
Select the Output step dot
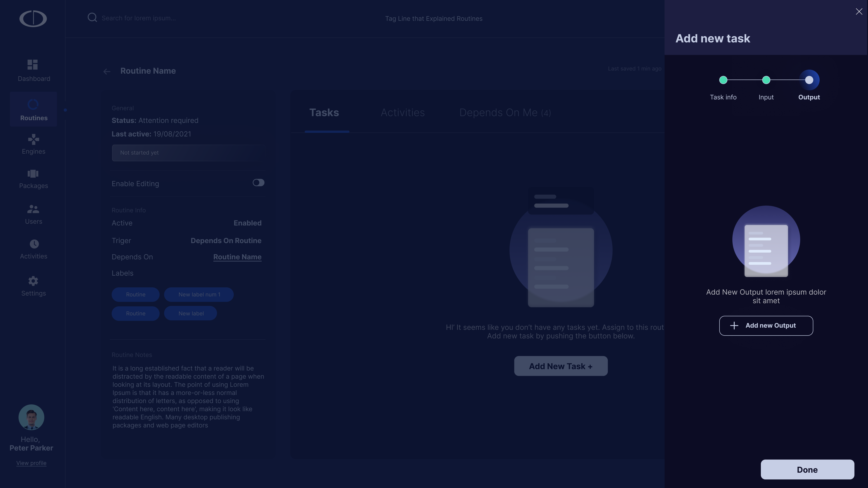click(x=809, y=80)
